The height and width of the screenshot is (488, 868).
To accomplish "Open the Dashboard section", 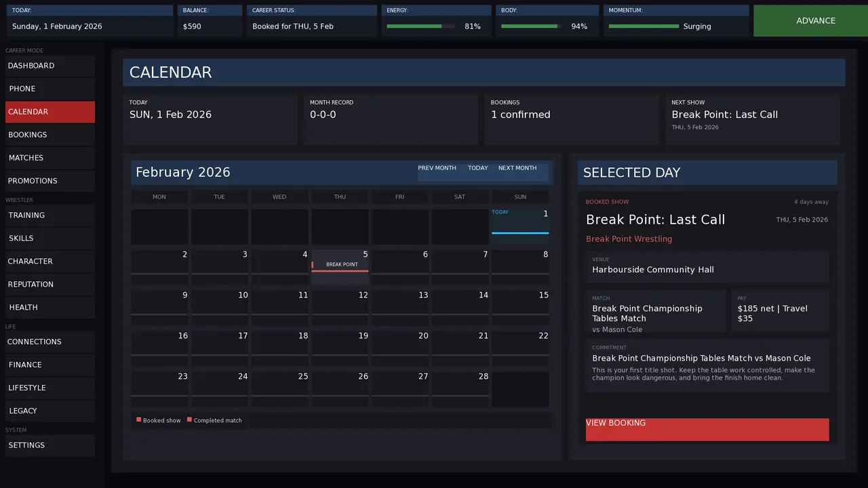I will click(x=50, y=66).
